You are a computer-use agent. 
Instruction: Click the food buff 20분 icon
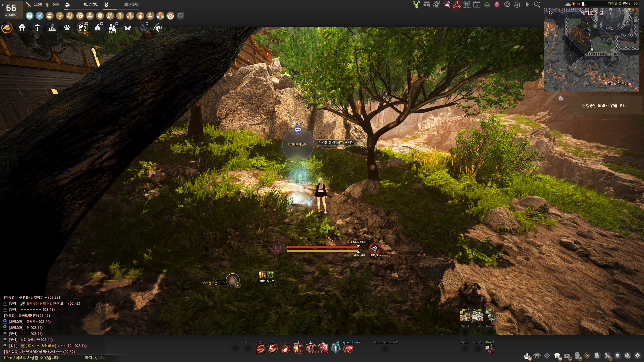pos(262,275)
